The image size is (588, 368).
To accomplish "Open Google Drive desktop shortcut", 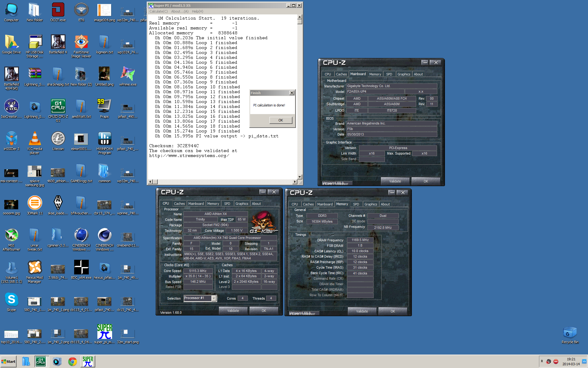I will coord(11,44).
